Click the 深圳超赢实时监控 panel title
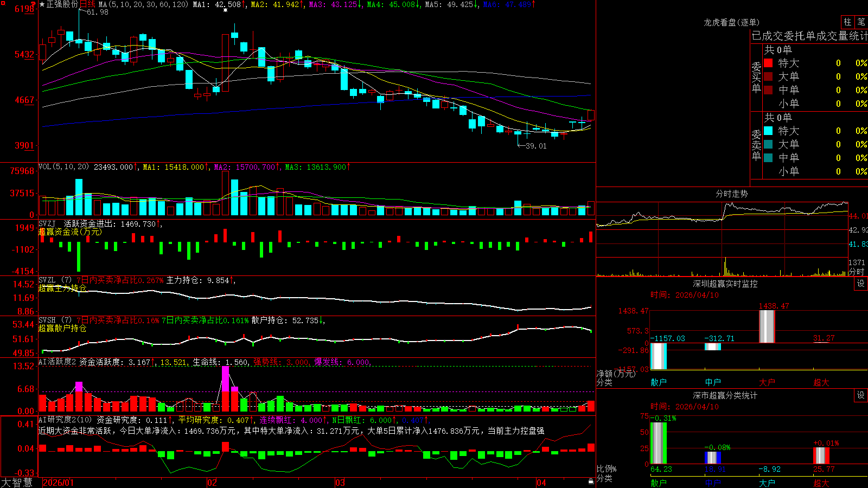The width and height of the screenshot is (868, 488). coord(725,284)
